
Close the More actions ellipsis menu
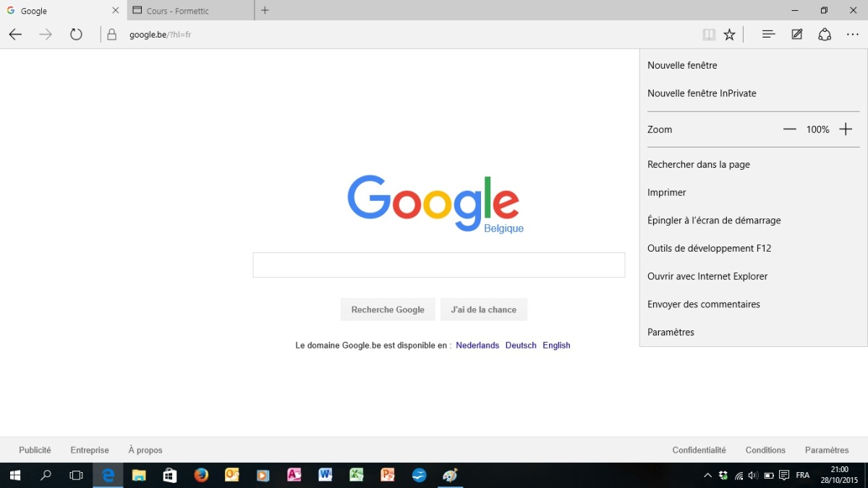point(853,35)
